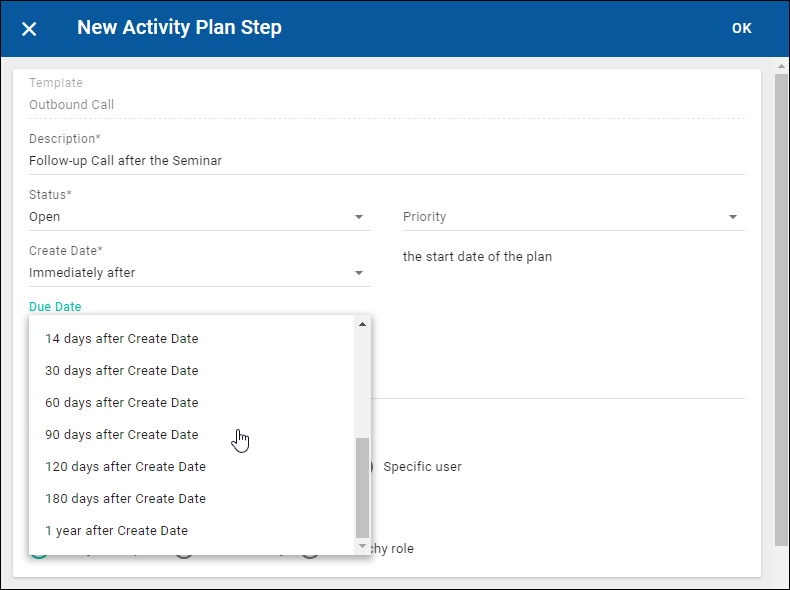Screen dimensions: 790x590
Task: Click the Template field Outbound Call
Action: [386, 105]
